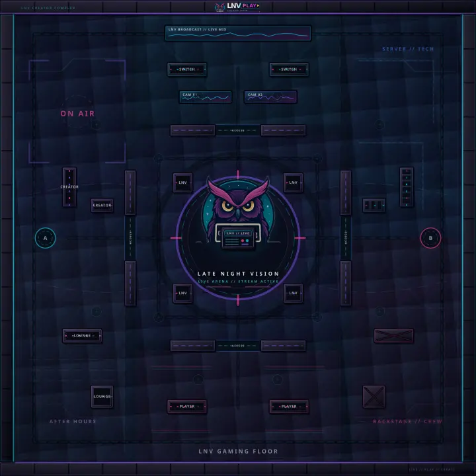Click LIVE ARENA // STREAM ACTIVE subtitle

pos(238,282)
